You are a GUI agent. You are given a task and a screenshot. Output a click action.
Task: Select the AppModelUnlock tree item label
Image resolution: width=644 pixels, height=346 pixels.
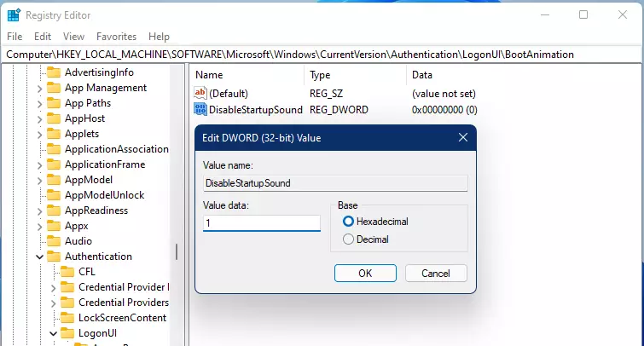tap(104, 195)
